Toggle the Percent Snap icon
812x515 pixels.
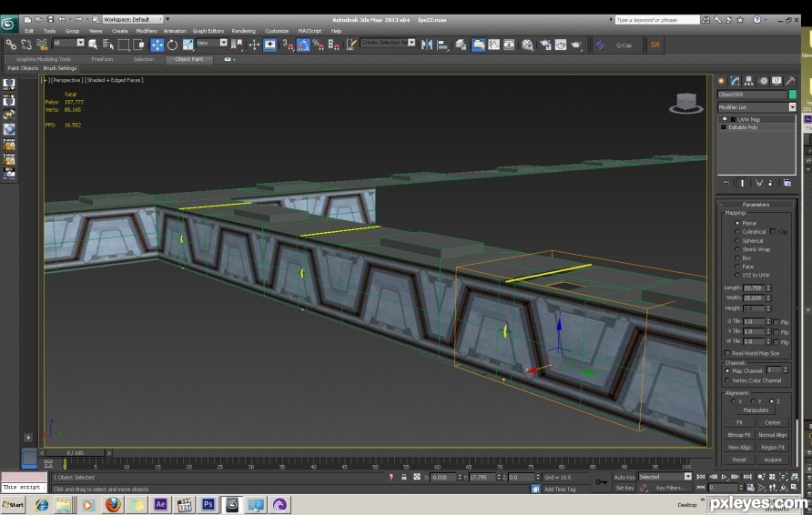[x=318, y=45]
